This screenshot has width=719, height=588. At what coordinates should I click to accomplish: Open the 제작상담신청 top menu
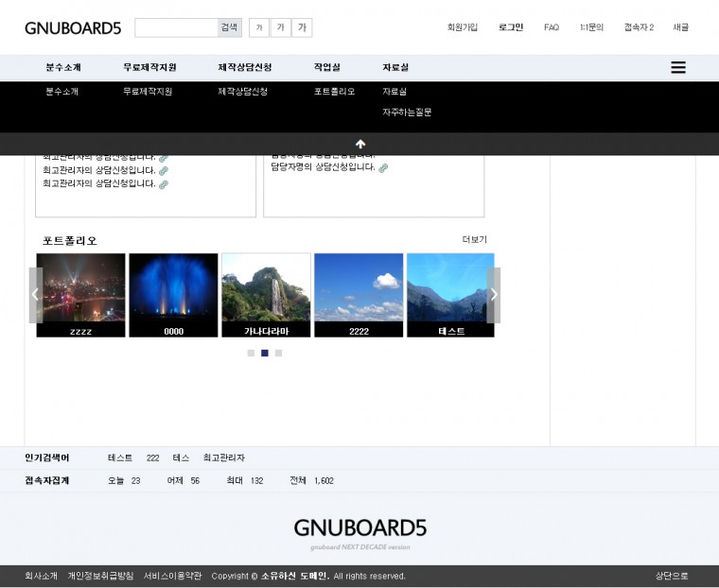click(244, 67)
